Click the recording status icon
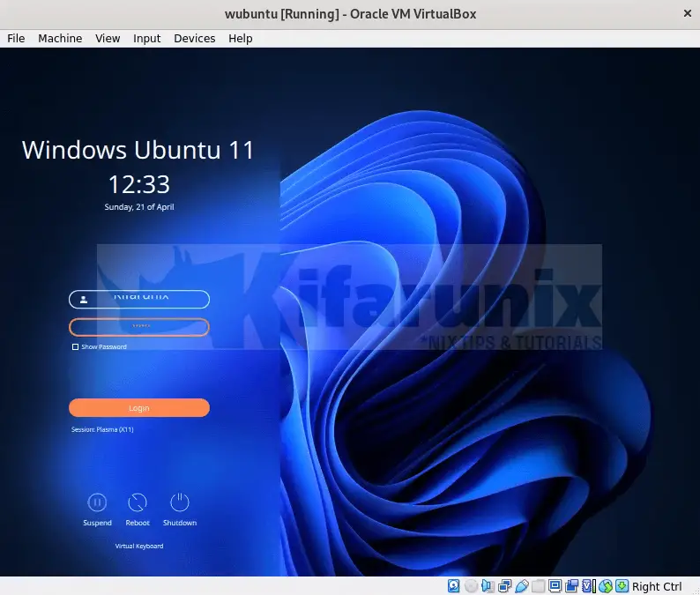This screenshot has height=595, width=700. point(572,585)
